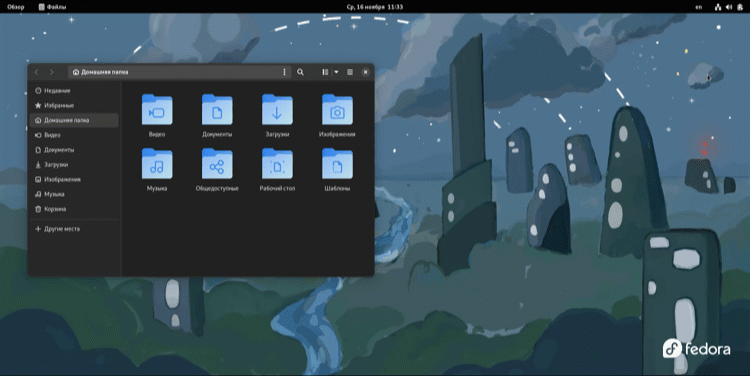Open the clock and calendar menu
The image size is (750, 376).
click(x=375, y=7)
